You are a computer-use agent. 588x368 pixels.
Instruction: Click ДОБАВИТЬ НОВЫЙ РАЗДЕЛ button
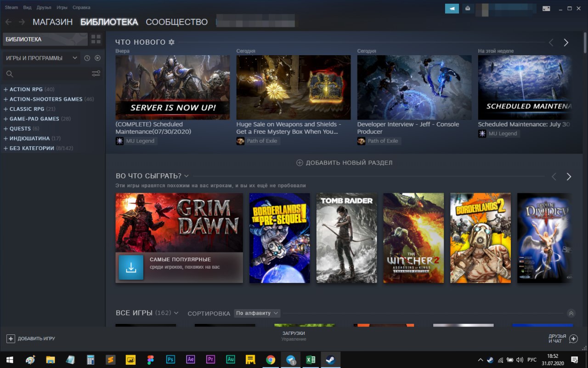click(344, 163)
